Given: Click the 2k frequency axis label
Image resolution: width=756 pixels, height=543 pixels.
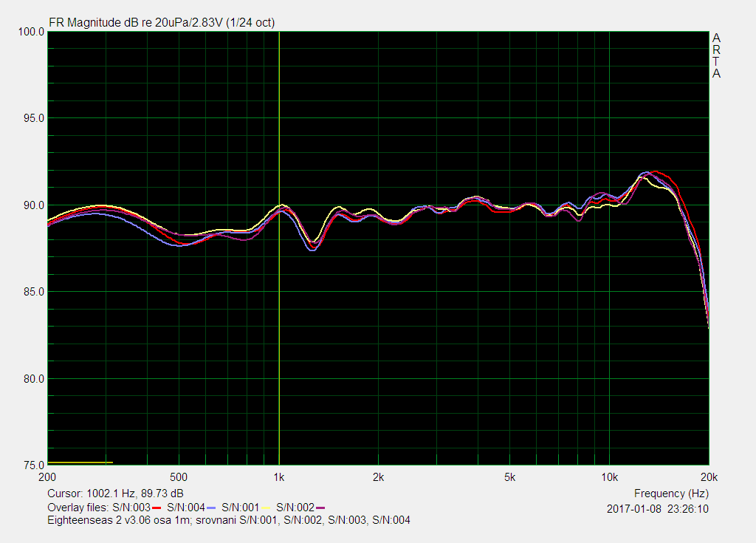Looking at the screenshot, I should click(378, 477).
